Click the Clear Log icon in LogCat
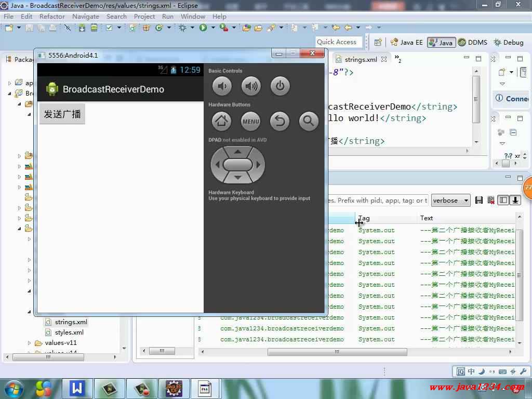 pyautogui.click(x=490, y=200)
